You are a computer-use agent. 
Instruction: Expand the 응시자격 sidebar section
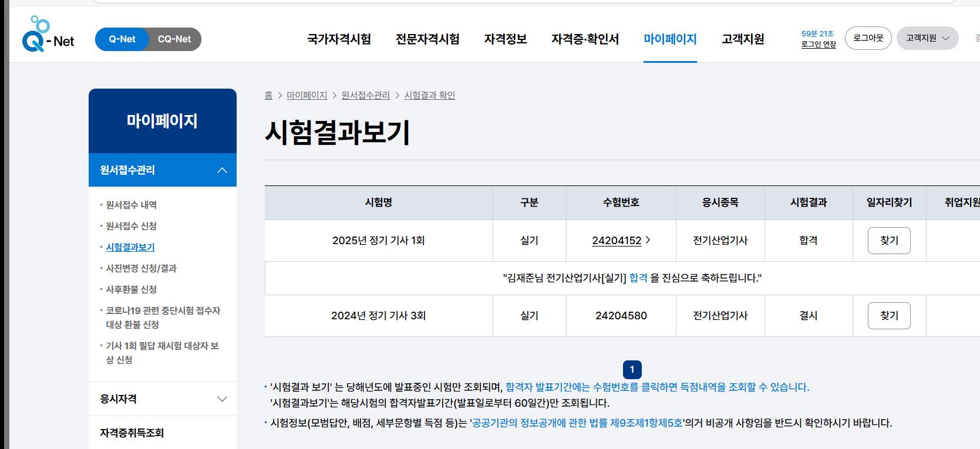point(163,399)
